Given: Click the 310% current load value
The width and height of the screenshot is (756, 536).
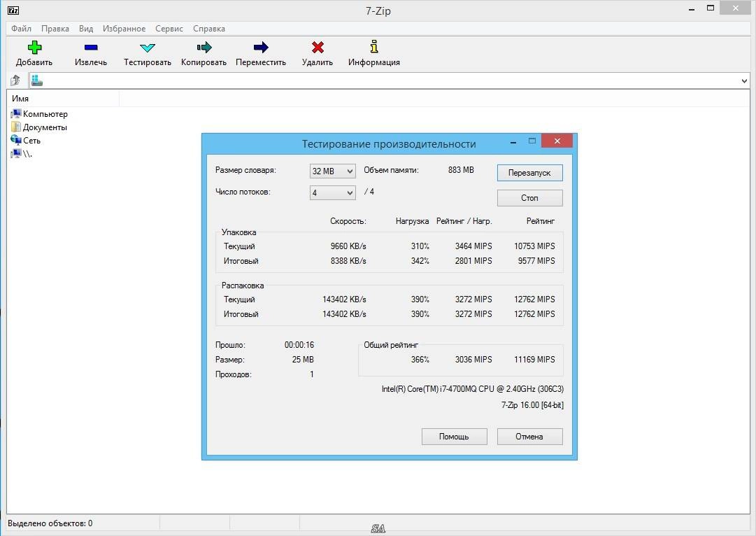Looking at the screenshot, I should 420,246.
